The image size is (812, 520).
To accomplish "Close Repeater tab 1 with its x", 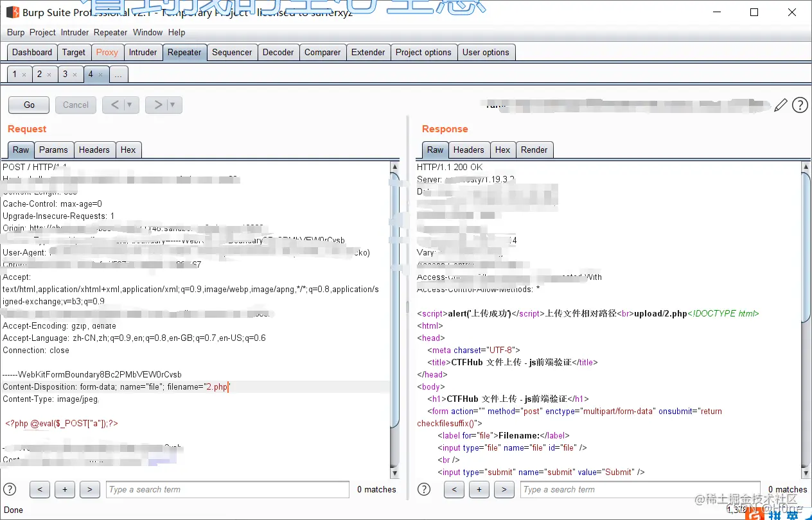I will click(24, 75).
